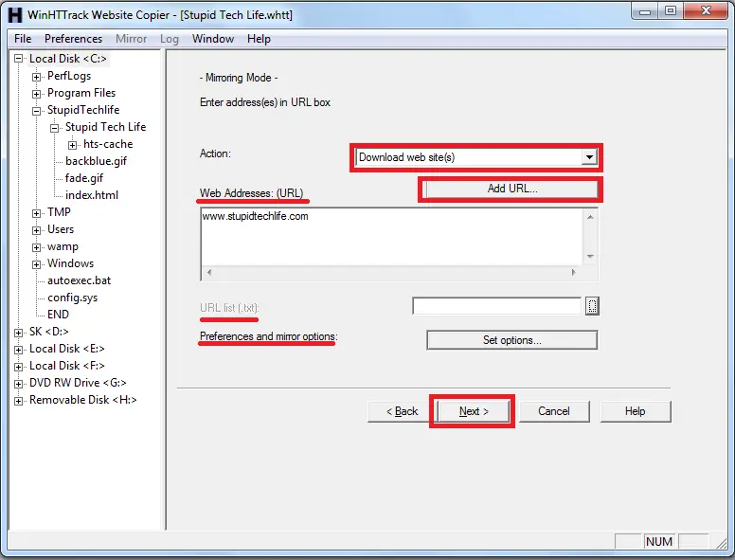Select autoexec.bat in the tree
The width and height of the screenshot is (735, 560).
point(80,280)
